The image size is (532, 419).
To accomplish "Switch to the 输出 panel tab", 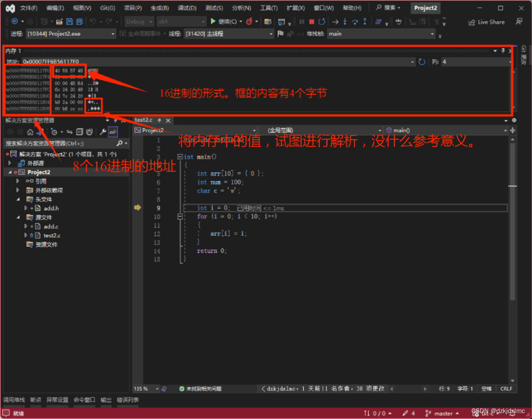I will click(106, 400).
